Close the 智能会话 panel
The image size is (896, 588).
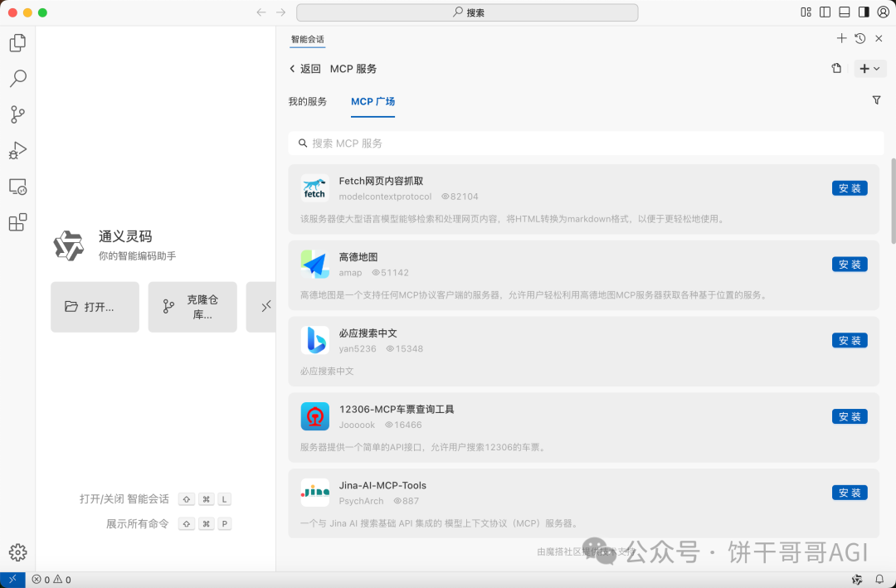[x=879, y=38]
